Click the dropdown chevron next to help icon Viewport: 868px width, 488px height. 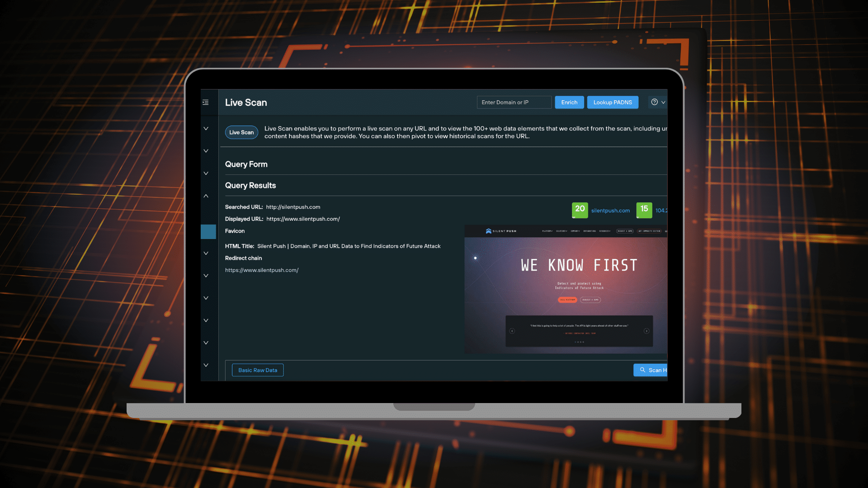point(663,102)
